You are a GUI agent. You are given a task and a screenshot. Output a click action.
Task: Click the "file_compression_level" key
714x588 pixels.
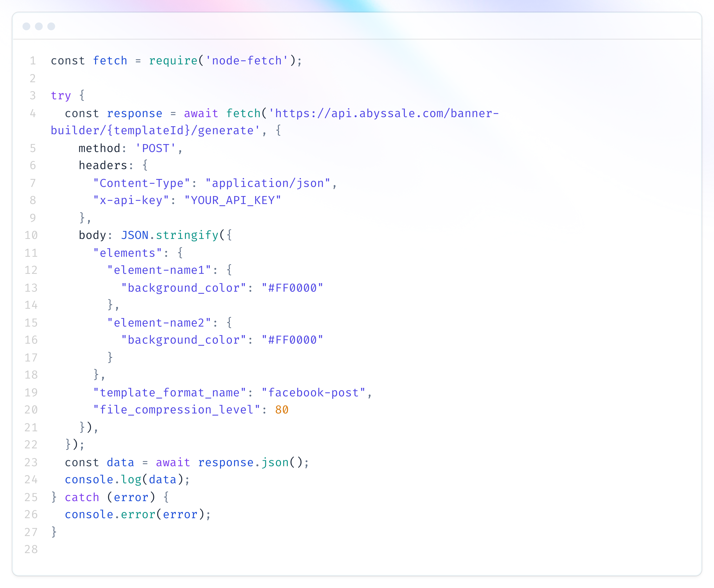(x=177, y=410)
